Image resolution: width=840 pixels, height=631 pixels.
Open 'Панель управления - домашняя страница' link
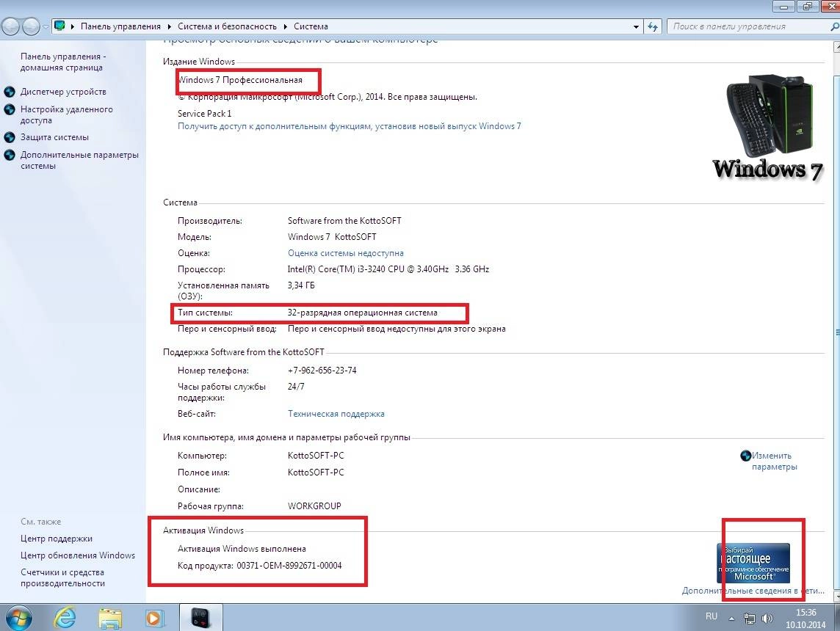tap(63, 62)
